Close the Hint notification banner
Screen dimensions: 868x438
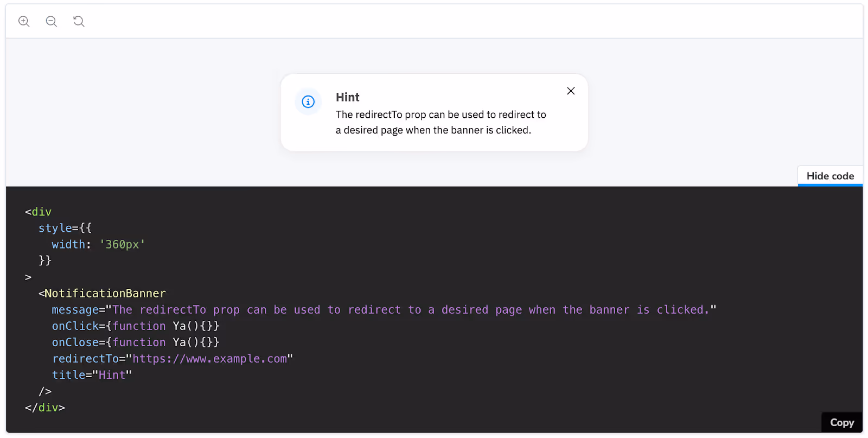(571, 91)
